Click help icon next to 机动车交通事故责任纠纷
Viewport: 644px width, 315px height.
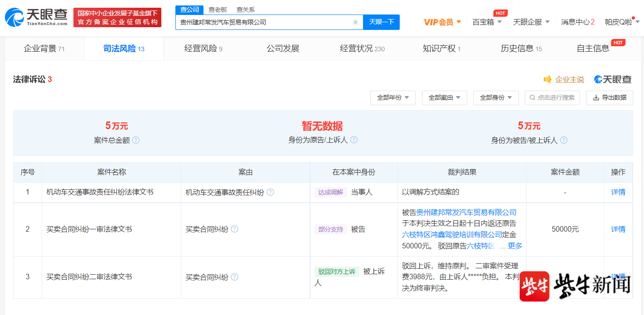click(x=270, y=192)
